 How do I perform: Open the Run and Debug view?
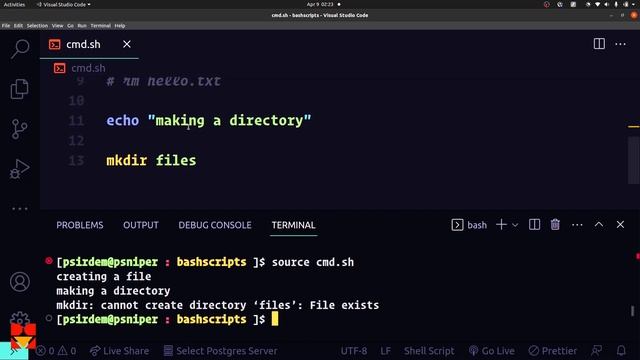coord(20,169)
